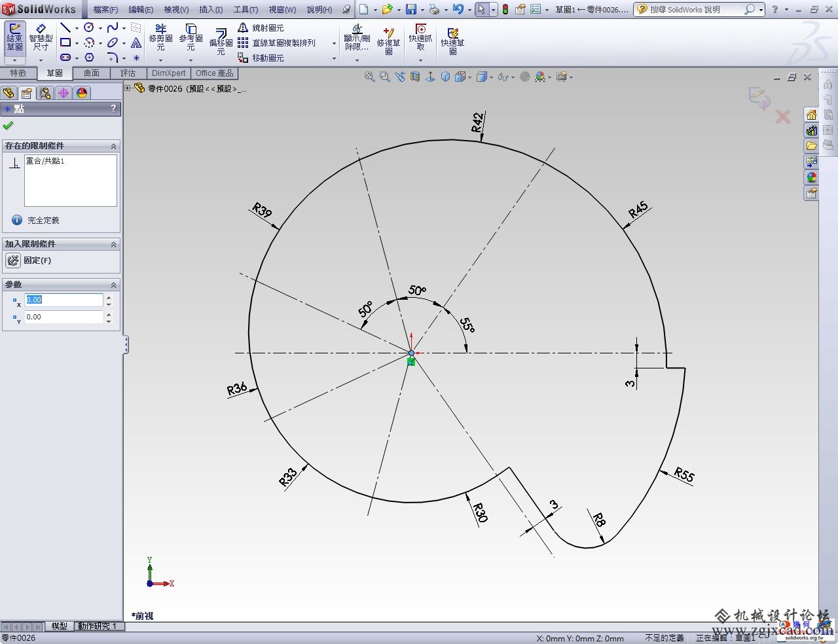Viewport: 838px width, 644px height.
Task: Switch to the 特徵 features tab
Action: 18,73
